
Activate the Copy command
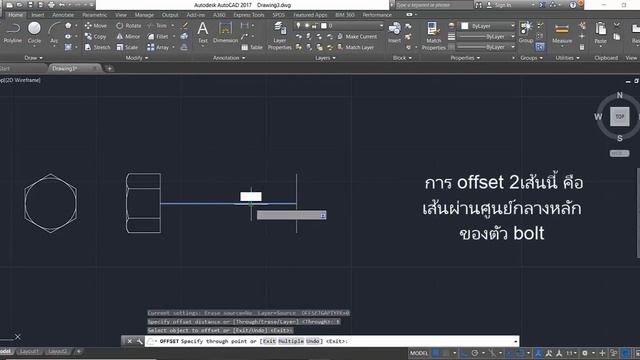(x=96, y=36)
